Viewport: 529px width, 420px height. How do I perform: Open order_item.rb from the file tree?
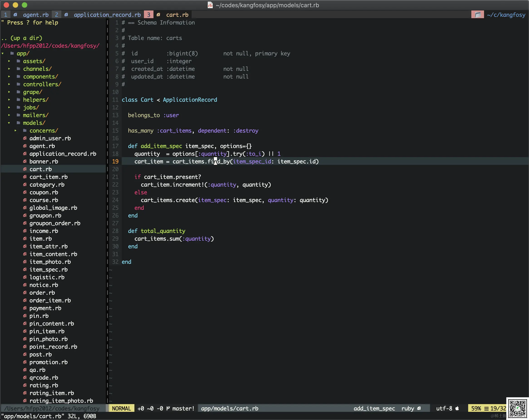point(50,300)
